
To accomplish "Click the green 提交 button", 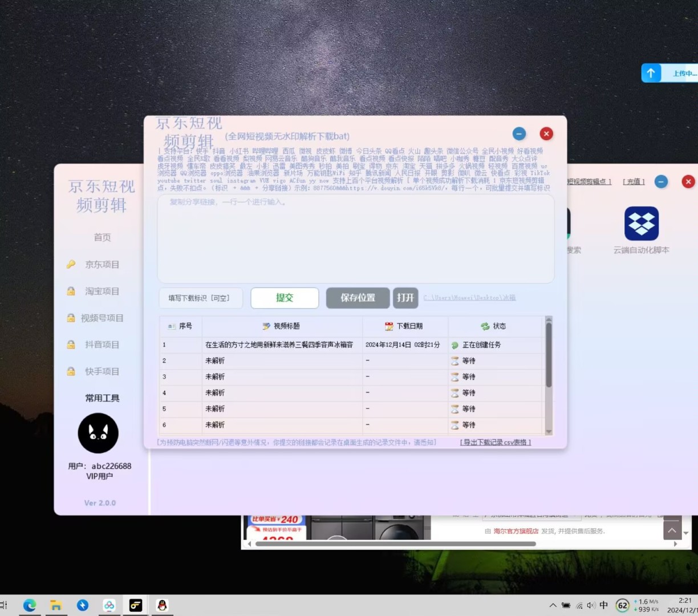I will point(285,298).
